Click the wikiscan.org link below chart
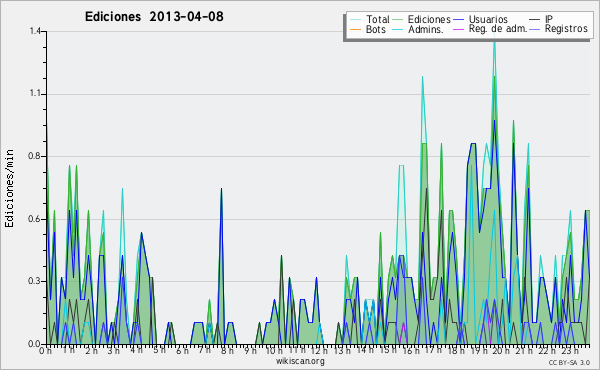Viewport: 600px width, 370px height. pyautogui.click(x=300, y=361)
